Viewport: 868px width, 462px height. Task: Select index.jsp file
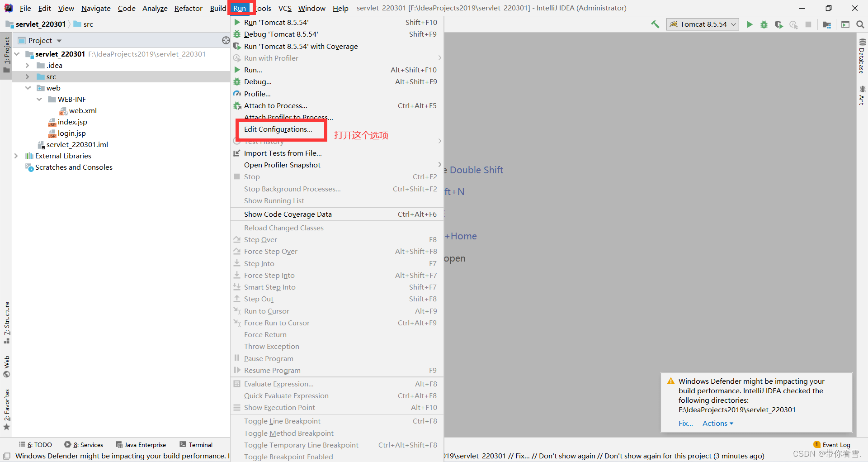pyautogui.click(x=72, y=122)
